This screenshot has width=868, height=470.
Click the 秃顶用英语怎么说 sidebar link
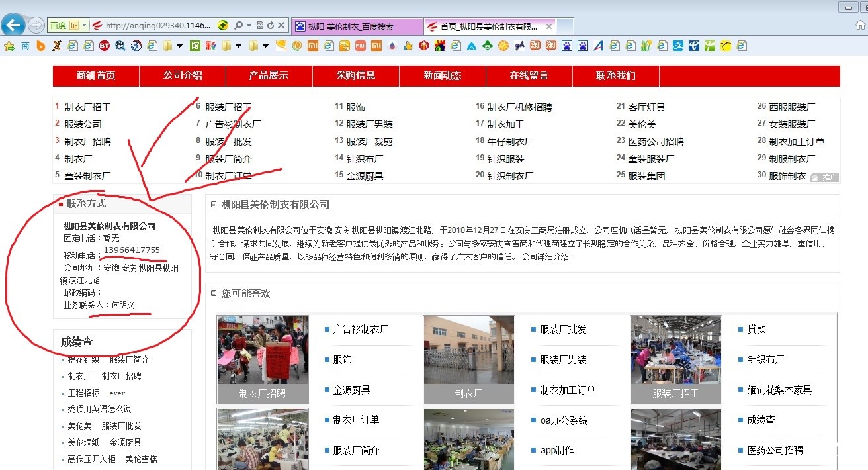click(x=99, y=409)
